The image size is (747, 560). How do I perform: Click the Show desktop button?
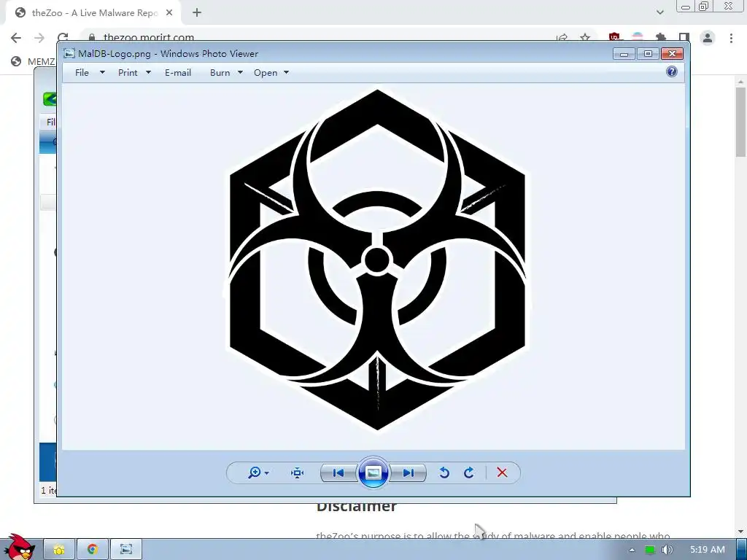(x=742, y=549)
